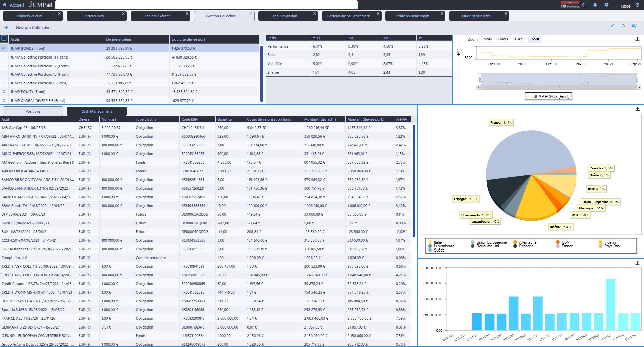The width and height of the screenshot is (644, 347).
Task: Click the top search input field
Action: pyautogui.click(x=206, y=5)
